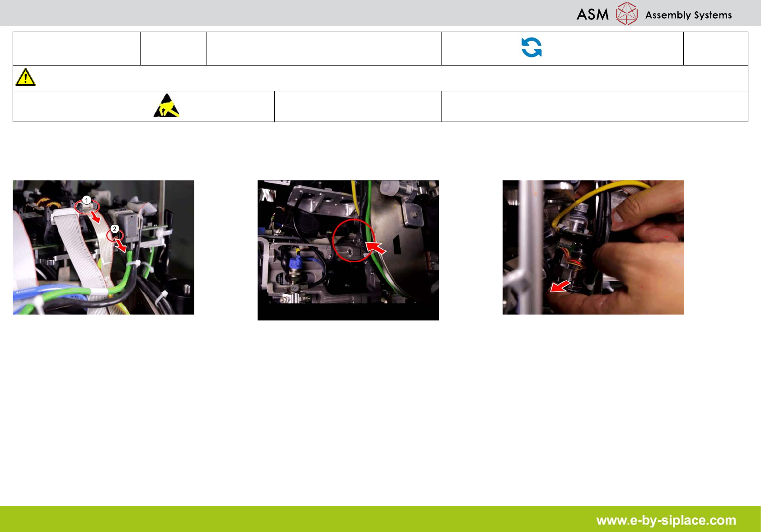Click the yellow warning triangle icon
Image resolution: width=761 pixels, height=532 pixels.
tap(25, 77)
